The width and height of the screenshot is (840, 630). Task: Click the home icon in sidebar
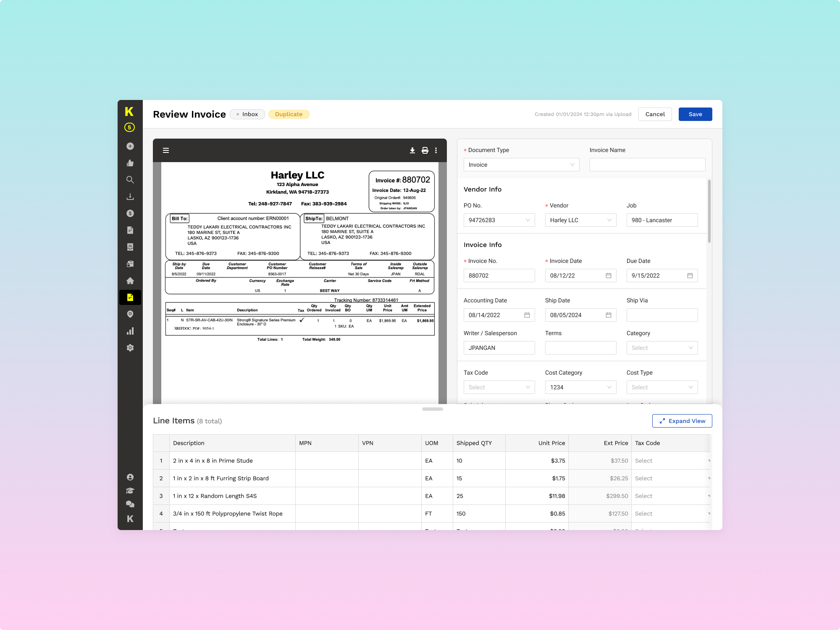(x=130, y=281)
